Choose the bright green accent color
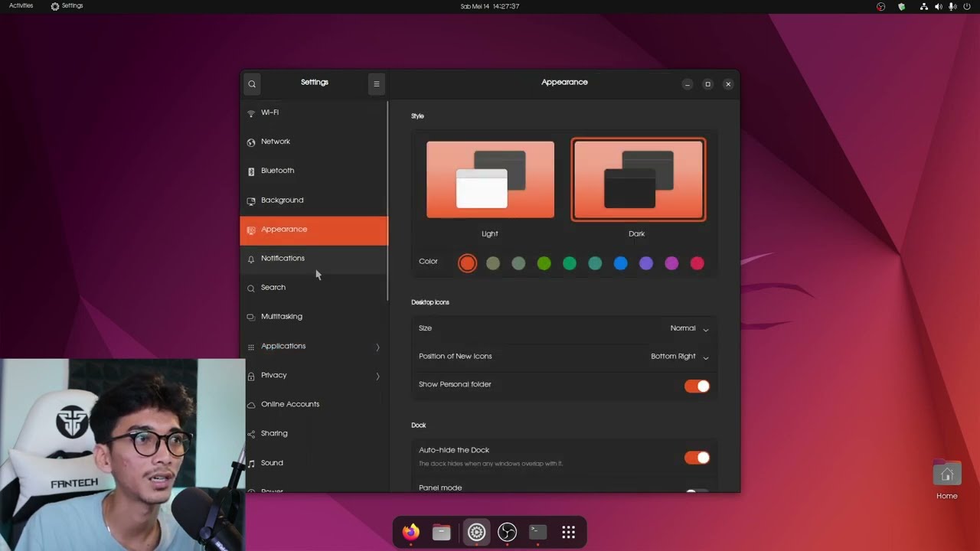 coord(544,263)
